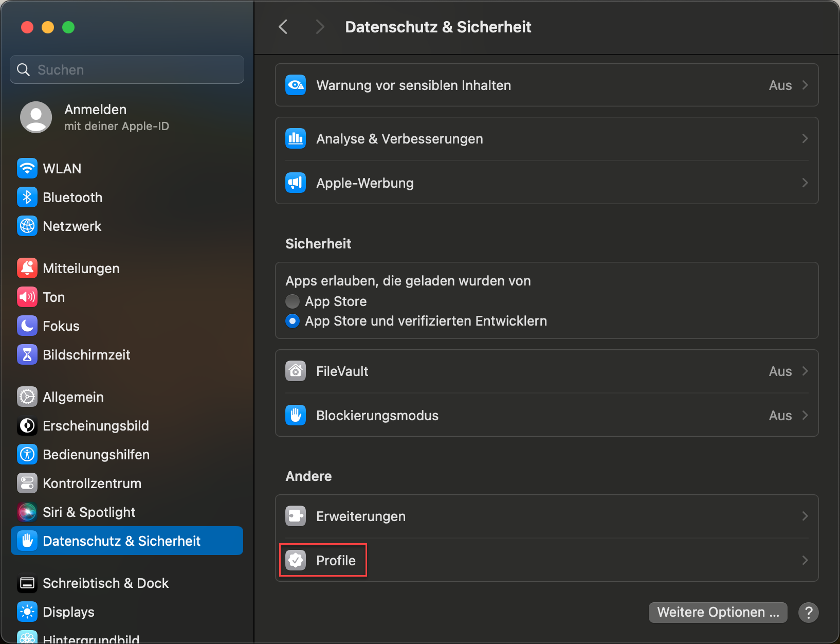Expand Warnung vor sensiblen Inhalten chevron
This screenshot has height=644, width=840.
805,85
